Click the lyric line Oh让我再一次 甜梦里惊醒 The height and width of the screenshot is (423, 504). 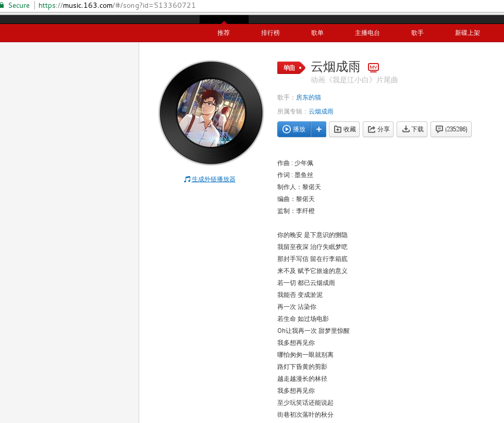(313, 331)
